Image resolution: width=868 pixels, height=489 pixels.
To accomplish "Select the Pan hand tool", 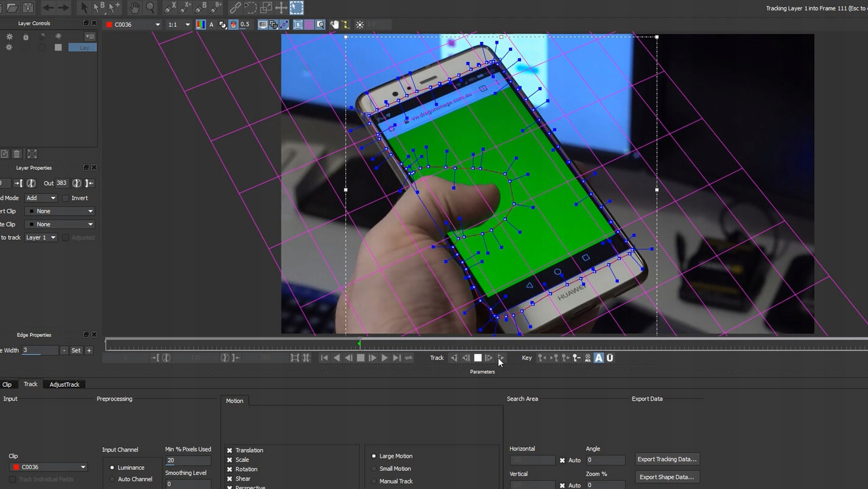I will point(134,8).
